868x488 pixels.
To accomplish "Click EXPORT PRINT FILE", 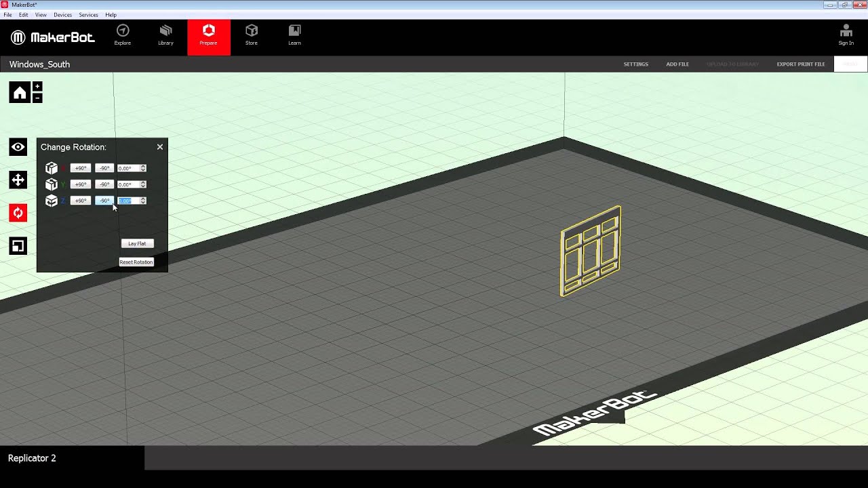I will [801, 64].
